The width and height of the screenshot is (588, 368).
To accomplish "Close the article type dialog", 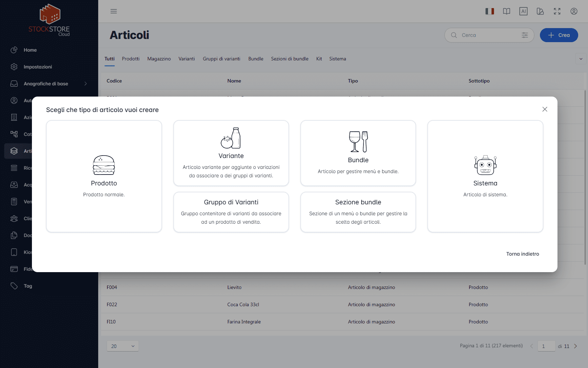I will click(x=544, y=109).
